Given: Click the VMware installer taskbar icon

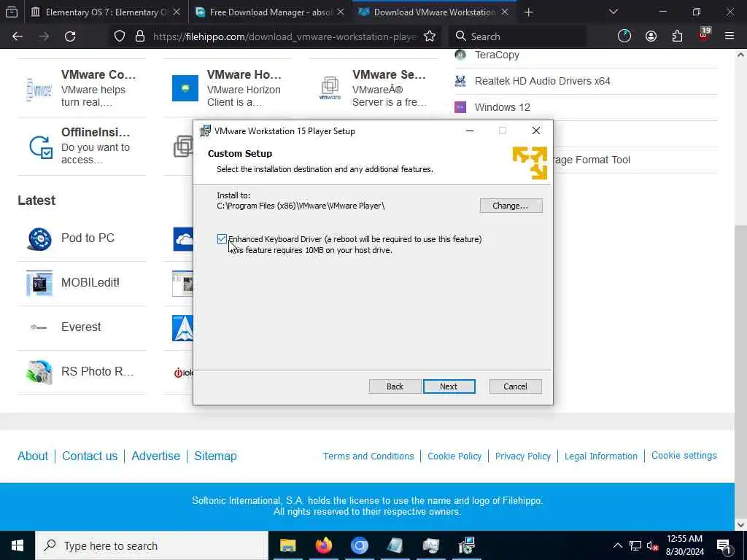Looking at the screenshot, I should [x=466, y=545].
